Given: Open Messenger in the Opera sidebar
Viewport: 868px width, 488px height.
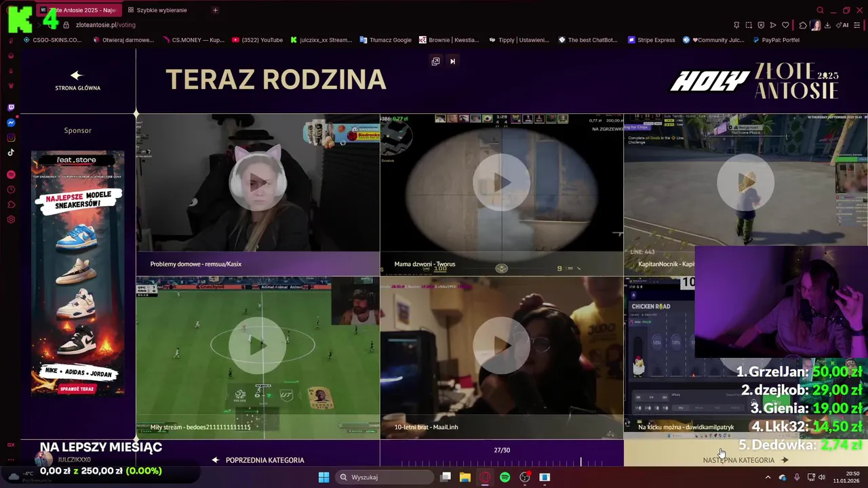Looking at the screenshot, I should coord(11,123).
